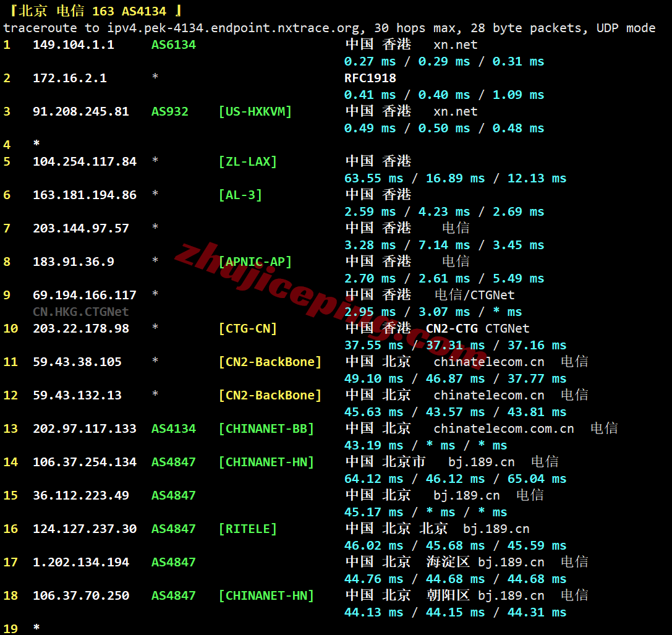The height and width of the screenshot is (635, 672).
Task: Click the [CHINANET-BB] tag
Action: pyautogui.click(x=266, y=429)
